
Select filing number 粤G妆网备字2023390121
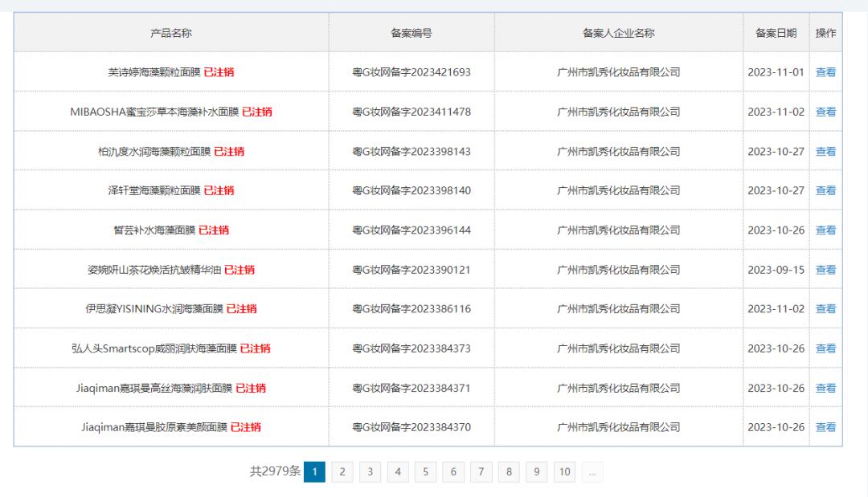(x=411, y=270)
